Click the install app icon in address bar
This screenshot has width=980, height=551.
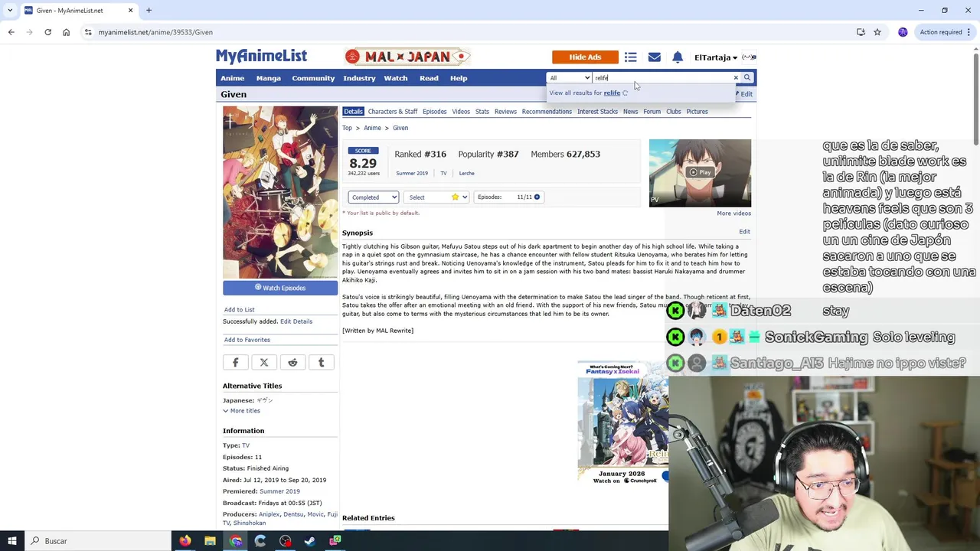pyautogui.click(x=861, y=32)
